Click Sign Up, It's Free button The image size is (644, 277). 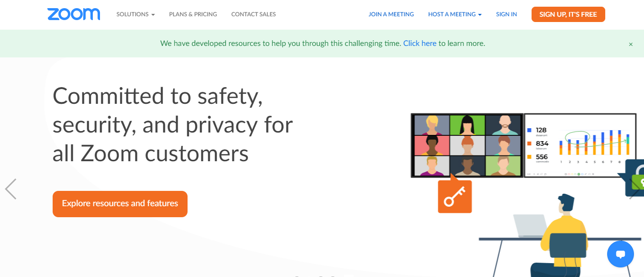click(x=568, y=14)
